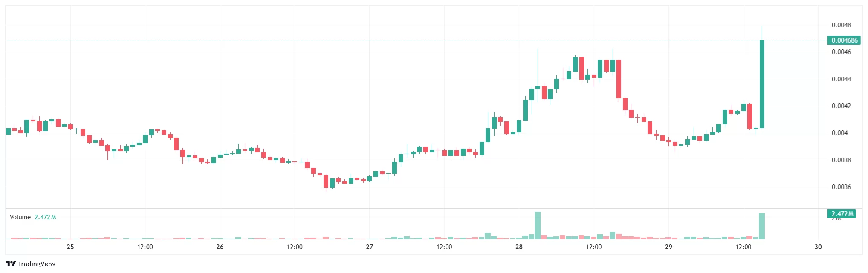The height and width of the screenshot is (273, 868).
Task: Click the 2.472M volume tag on price axis
Action: 842,214
